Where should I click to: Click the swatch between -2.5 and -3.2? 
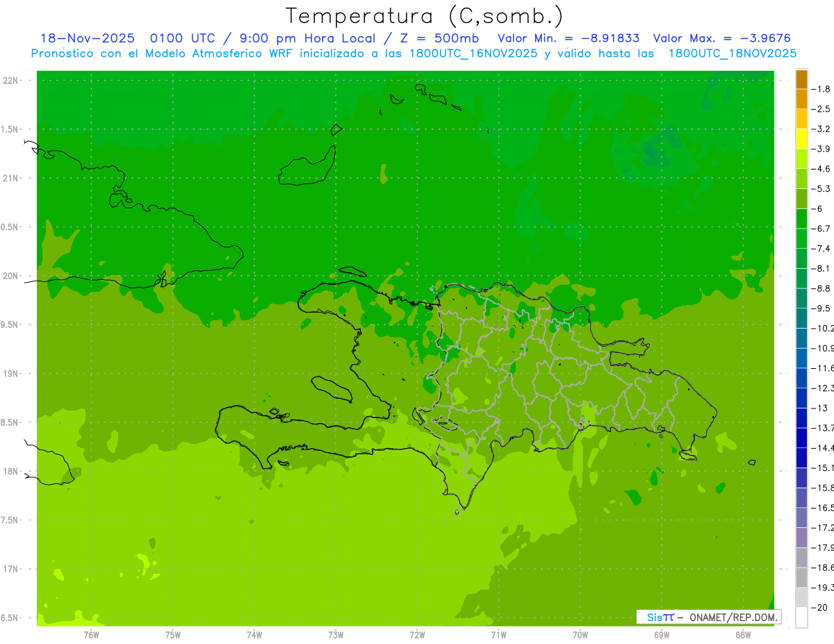click(x=801, y=119)
